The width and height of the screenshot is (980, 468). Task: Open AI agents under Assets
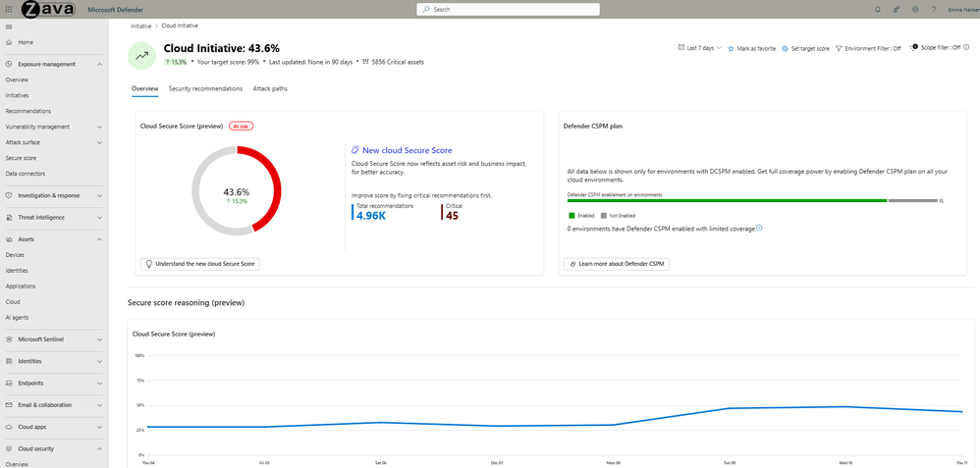[17, 318]
